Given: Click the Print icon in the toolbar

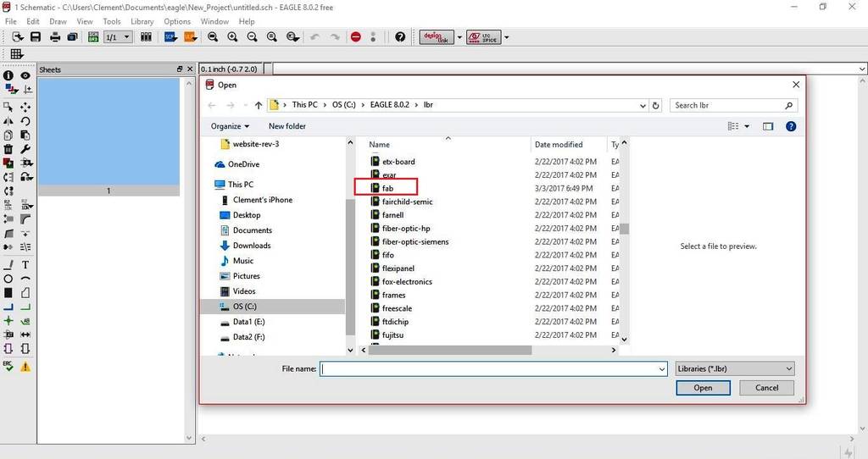Looking at the screenshot, I should [55, 37].
